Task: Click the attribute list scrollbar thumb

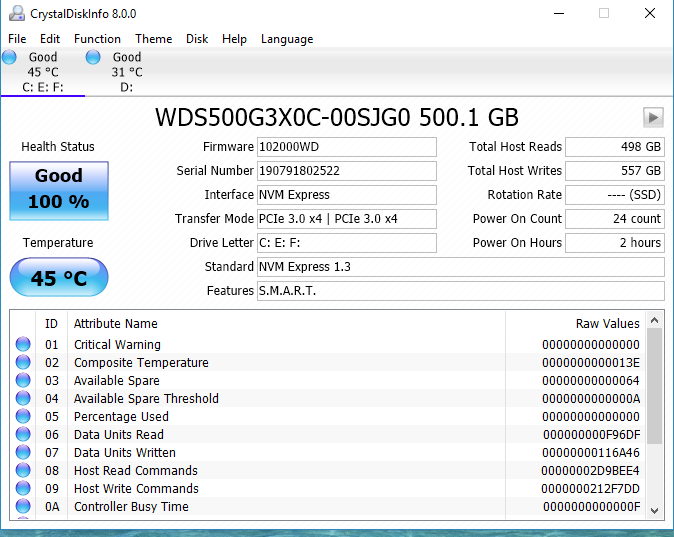Action: [654, 386]
